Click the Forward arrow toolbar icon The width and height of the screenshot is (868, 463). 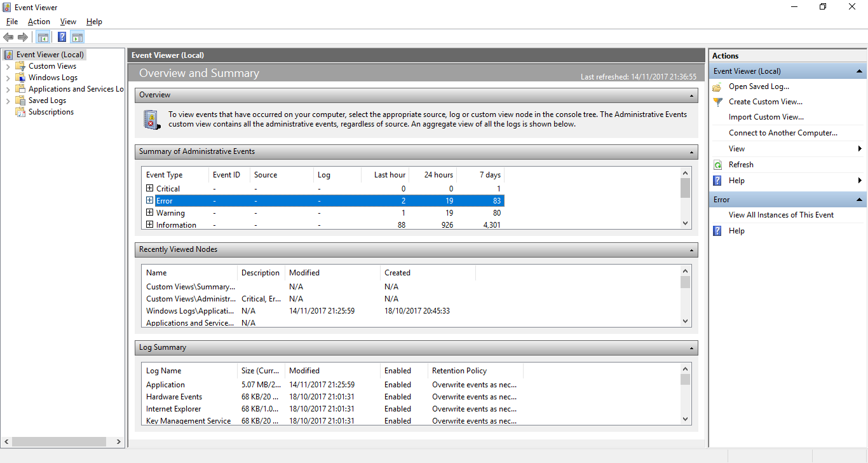coord(23,37)
